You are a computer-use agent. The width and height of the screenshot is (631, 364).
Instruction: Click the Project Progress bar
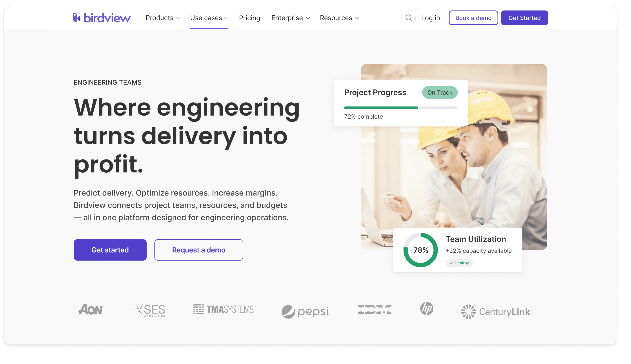point(401,108)
